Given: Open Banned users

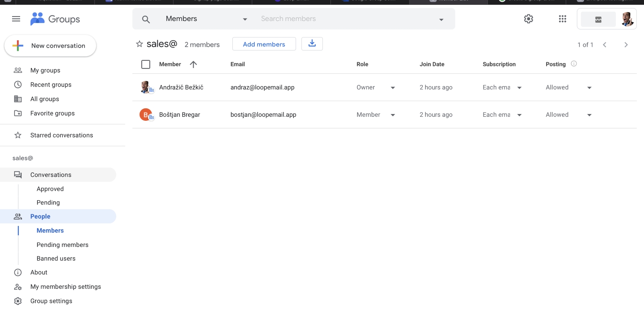Looking at the screenshot, I should click(x=56, y=259).
